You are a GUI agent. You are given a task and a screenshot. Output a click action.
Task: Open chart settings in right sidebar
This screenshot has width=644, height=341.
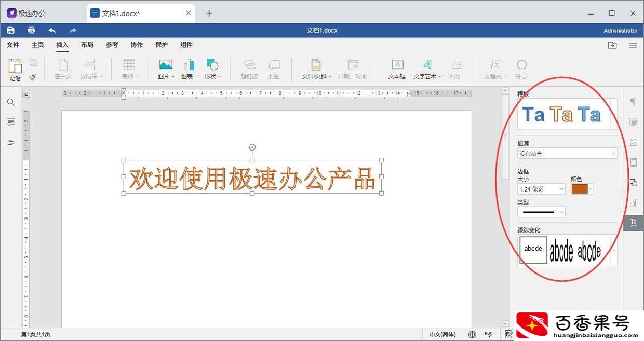click(x=633, y=203)
